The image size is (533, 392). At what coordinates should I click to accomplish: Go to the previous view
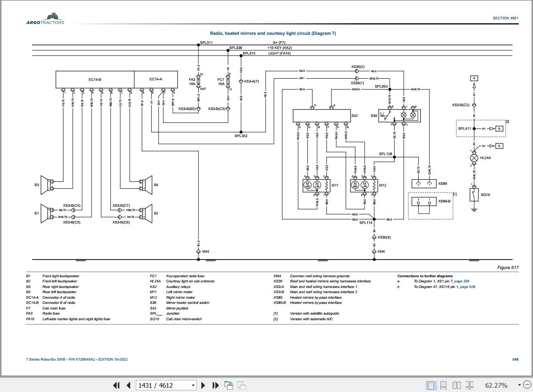pos(228,385)
